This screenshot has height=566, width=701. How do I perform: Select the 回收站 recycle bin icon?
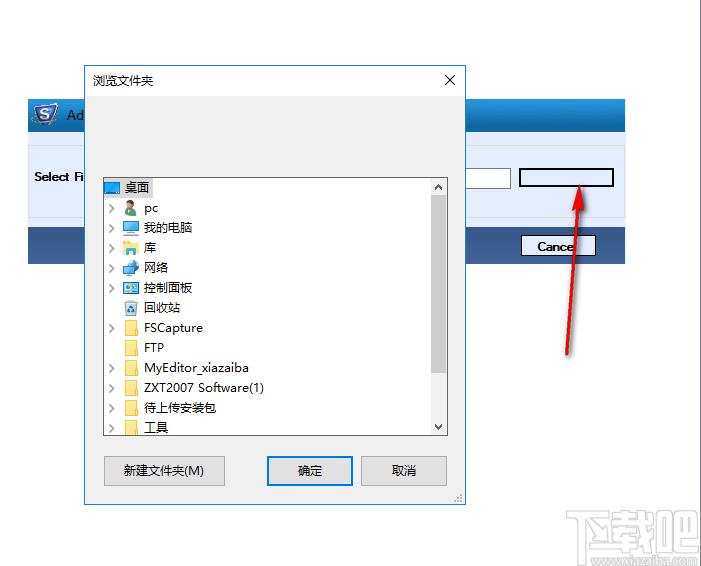131,308
